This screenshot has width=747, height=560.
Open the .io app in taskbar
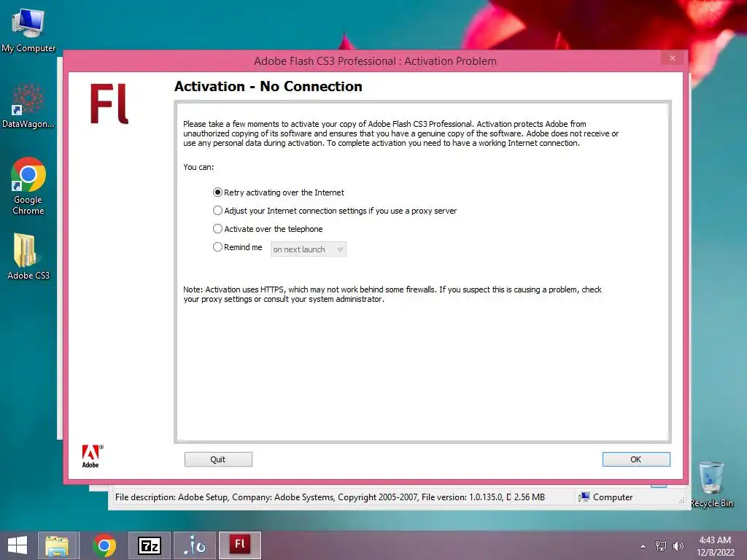(195, 545)
